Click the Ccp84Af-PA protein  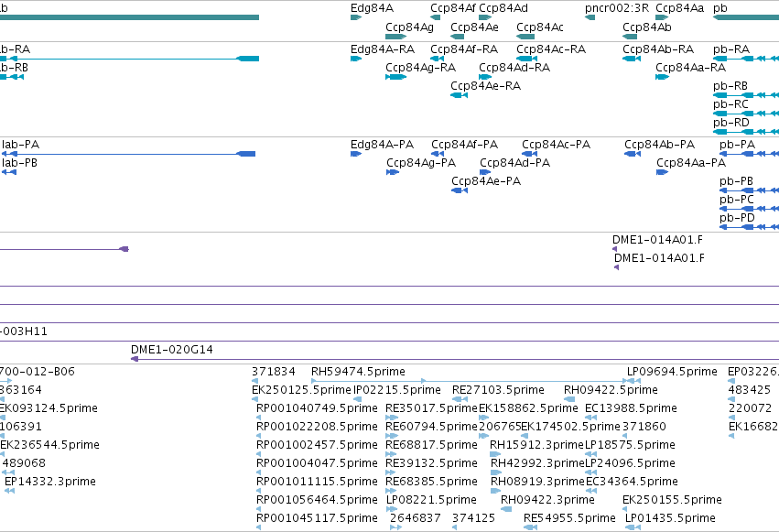pyautogui.click(x=438, y=154)
